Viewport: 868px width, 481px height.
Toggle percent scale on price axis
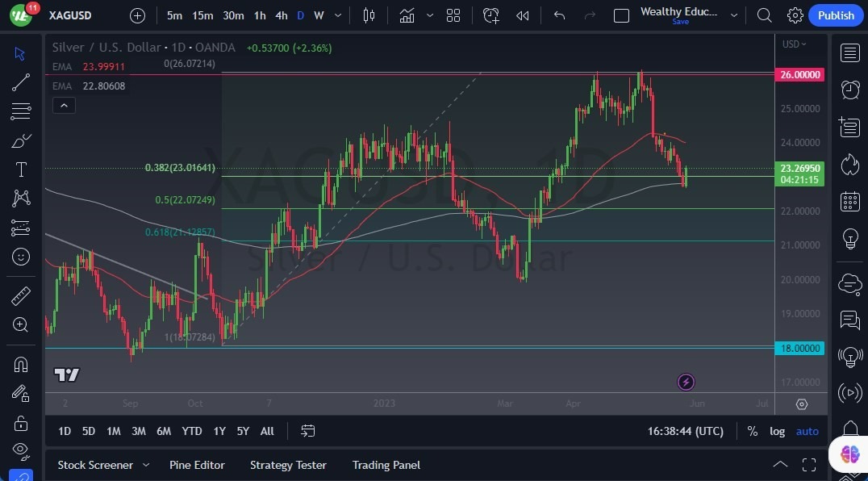(x=752, y=431)
